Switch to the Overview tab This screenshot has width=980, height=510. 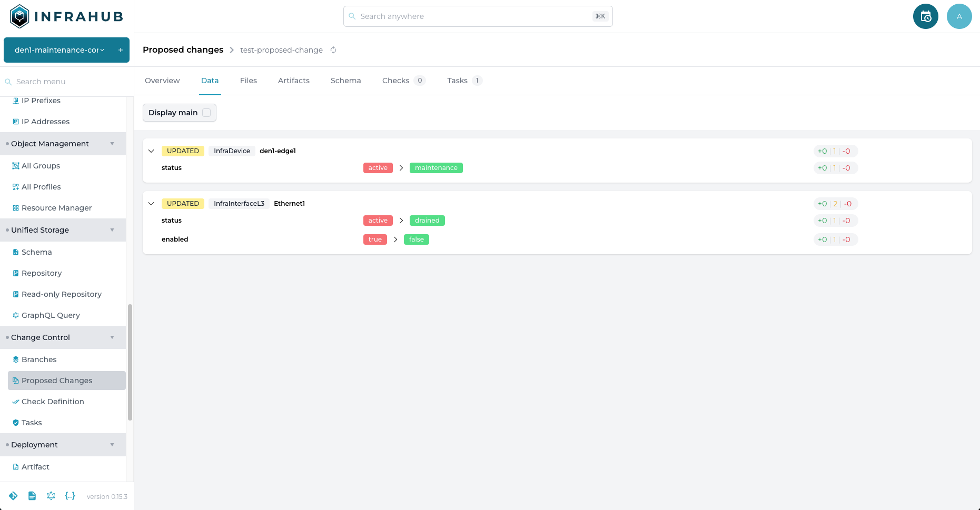162,81
